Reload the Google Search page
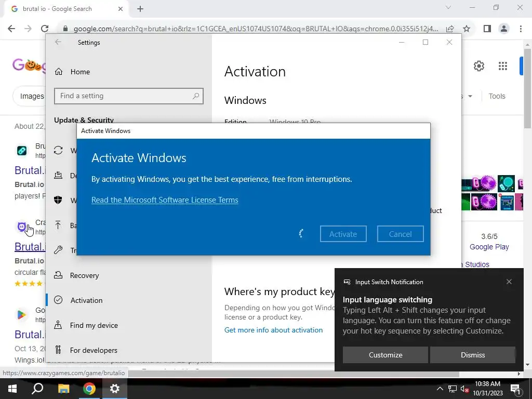 [x=45, y=29]
